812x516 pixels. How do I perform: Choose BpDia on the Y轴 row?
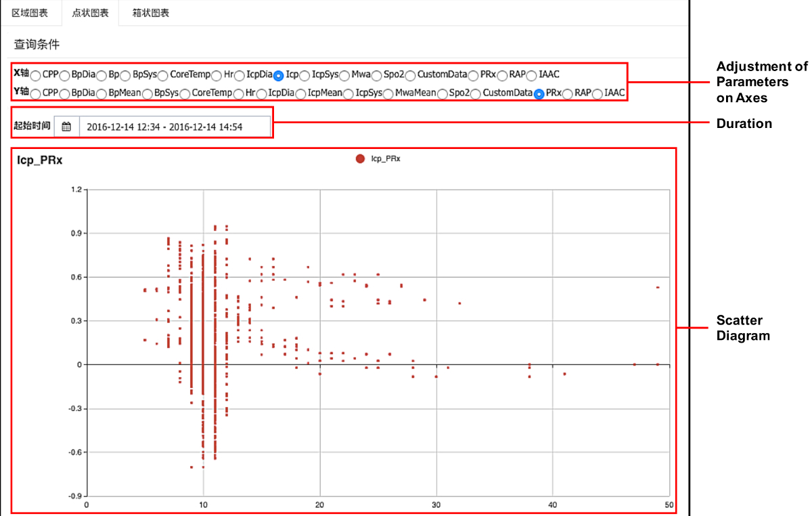coord(64,93)
